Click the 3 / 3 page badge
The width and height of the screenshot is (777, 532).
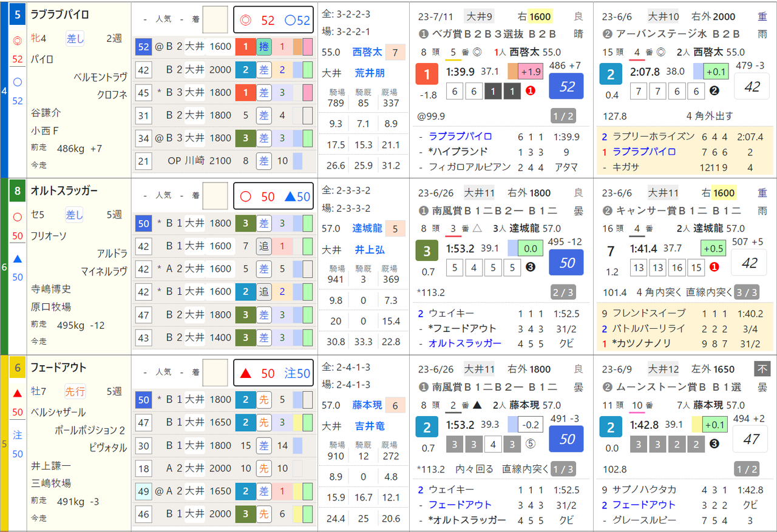coord(746,292)
